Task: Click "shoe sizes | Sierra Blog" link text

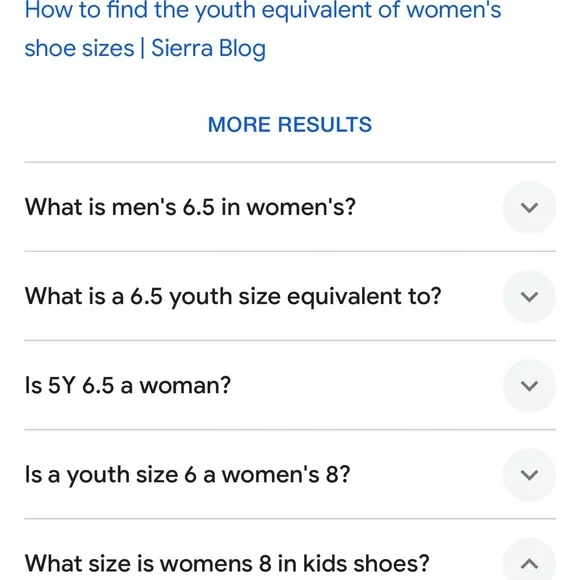Action: tap(145, 48)
